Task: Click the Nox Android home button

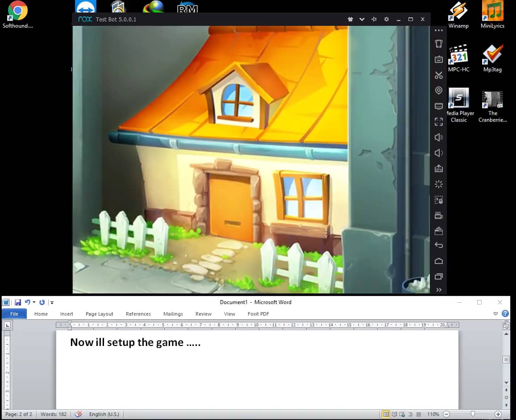Action: click(x=438, y=261)
